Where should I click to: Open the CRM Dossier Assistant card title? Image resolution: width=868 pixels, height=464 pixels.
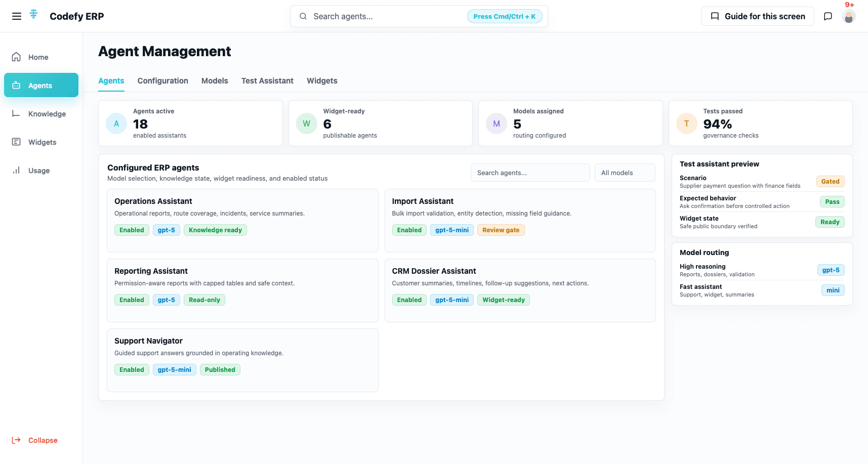pyautogui.click(x=434, y=271)
